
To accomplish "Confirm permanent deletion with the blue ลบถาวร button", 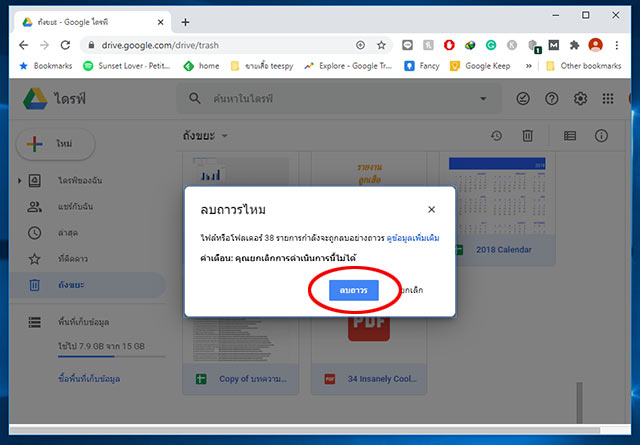I will pyautogui.click(x=353, y=290).
